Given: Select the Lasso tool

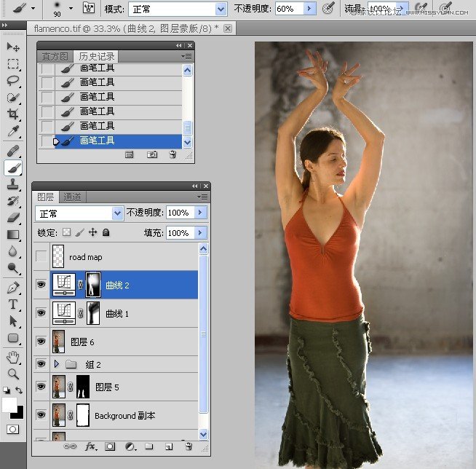Looking at the screenshot, I should pos(13,81).
